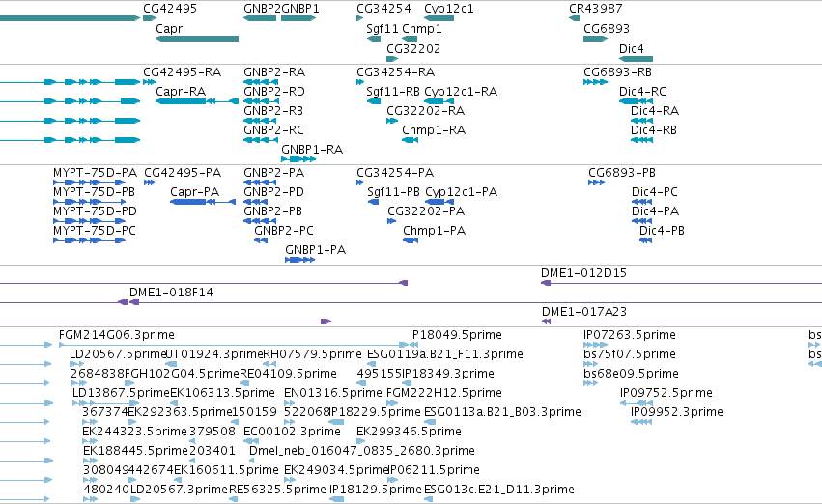This screenshot has height=504, width=822.
Task: Click protein Dic4-PC
Action: click(654, 192)
